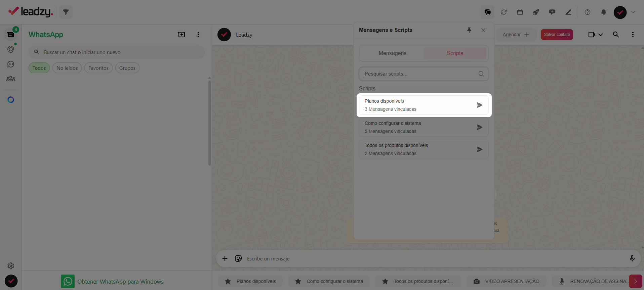Click the blue circle Meta AI icon
This screenshot has height=290, width=644.
[x=11, y=100]
